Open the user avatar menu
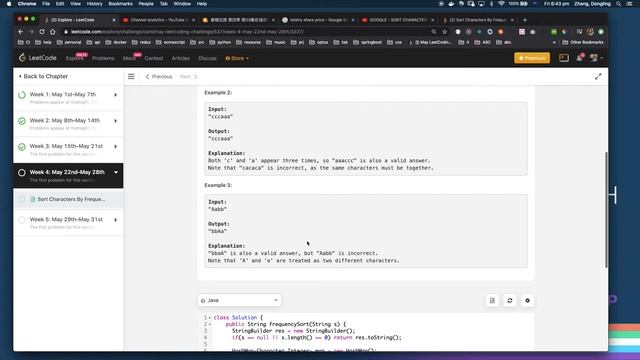The height and width of the screenshot is (360, 640). point(596,58)
